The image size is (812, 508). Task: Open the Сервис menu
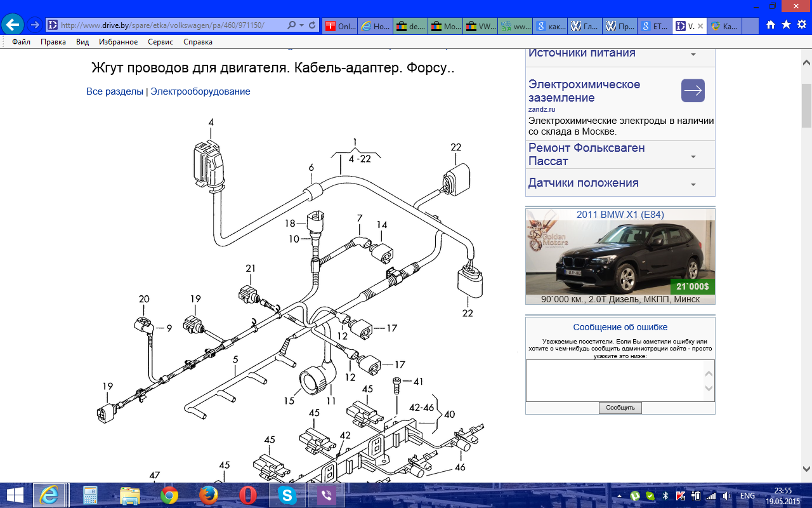click(x=160, y=42)
